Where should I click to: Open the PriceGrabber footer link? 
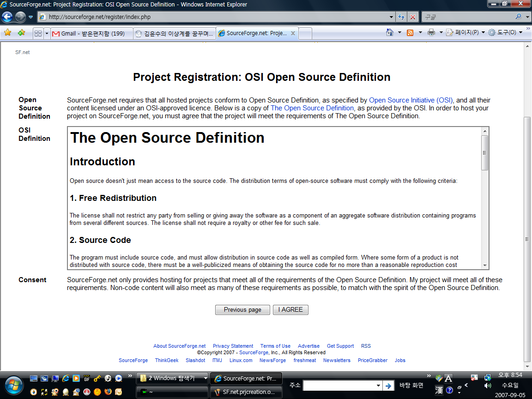click(373, 360)
